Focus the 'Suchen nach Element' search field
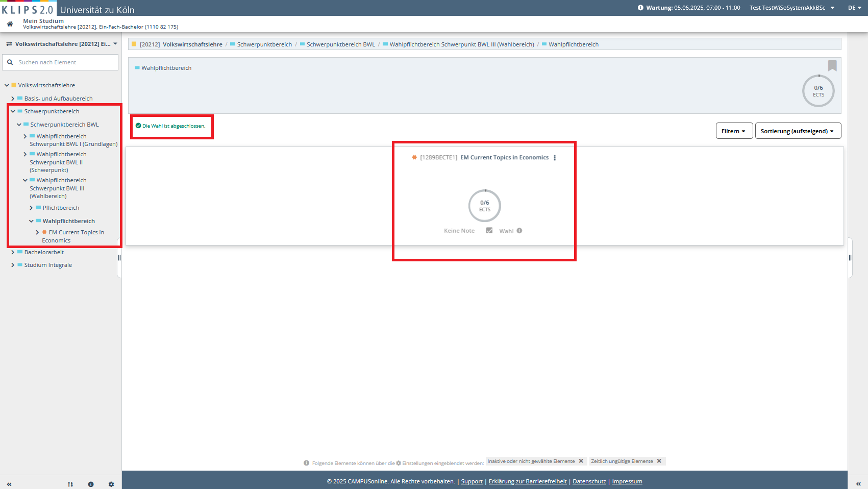The image size is (868, 489). (x=60, y=62)
